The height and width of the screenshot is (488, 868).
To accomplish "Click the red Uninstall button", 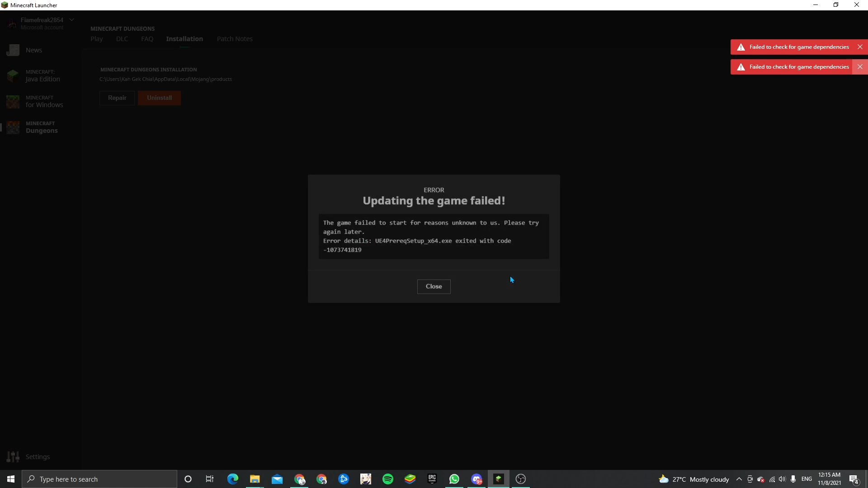I will pyautogui.click(x=159, y=98).
